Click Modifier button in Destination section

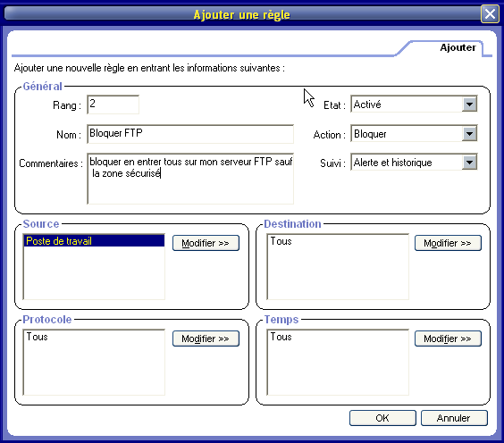(448, 243)
